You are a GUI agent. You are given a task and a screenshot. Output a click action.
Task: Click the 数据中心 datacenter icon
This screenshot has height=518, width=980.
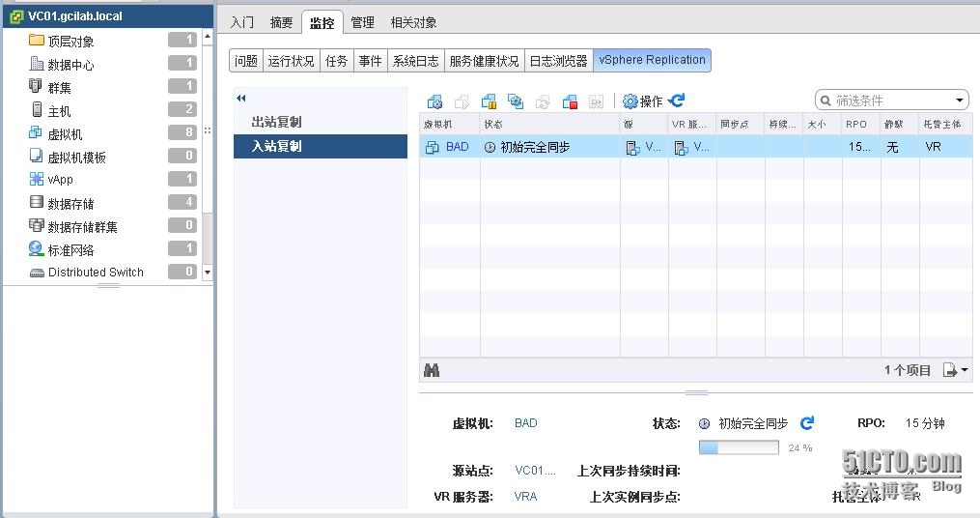tap(37, 63)
